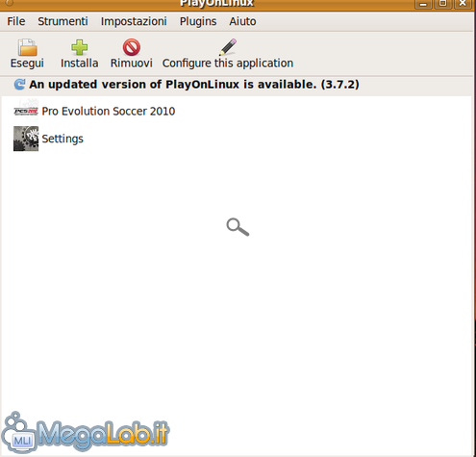Open the Plugins menu
Viewport: 476px width, 457px height.
click(198, 21)
